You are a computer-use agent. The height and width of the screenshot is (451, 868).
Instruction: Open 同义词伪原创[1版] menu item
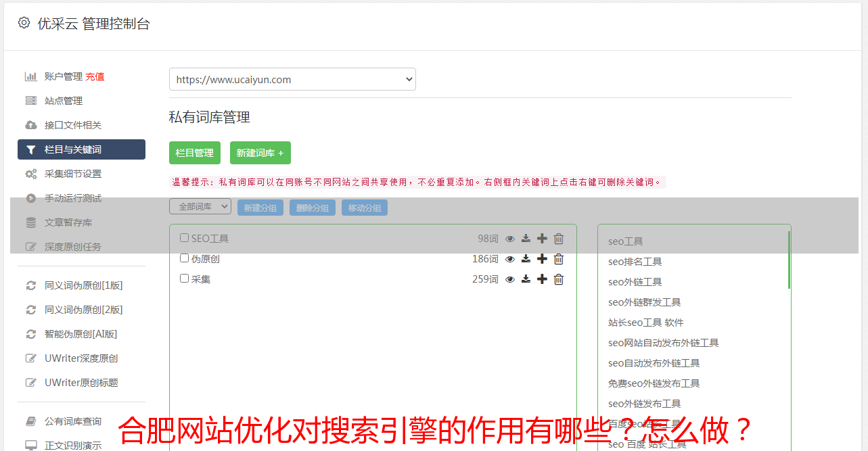84,285
